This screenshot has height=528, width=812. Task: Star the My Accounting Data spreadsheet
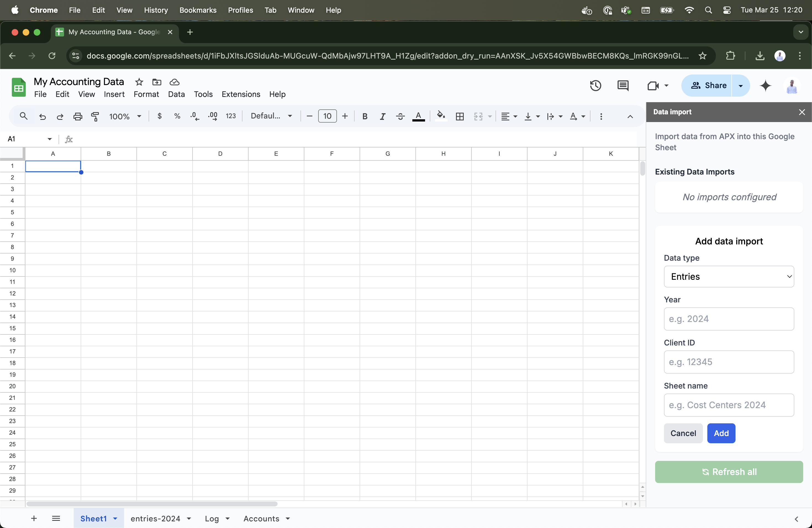pyautogui.click(x=139, y=82)
